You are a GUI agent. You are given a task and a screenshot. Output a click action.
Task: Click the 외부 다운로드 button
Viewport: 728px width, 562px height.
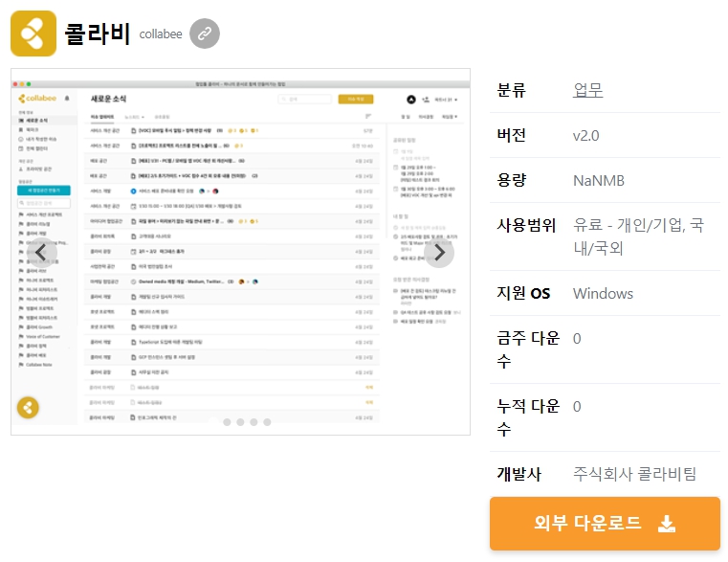point(605,524)
